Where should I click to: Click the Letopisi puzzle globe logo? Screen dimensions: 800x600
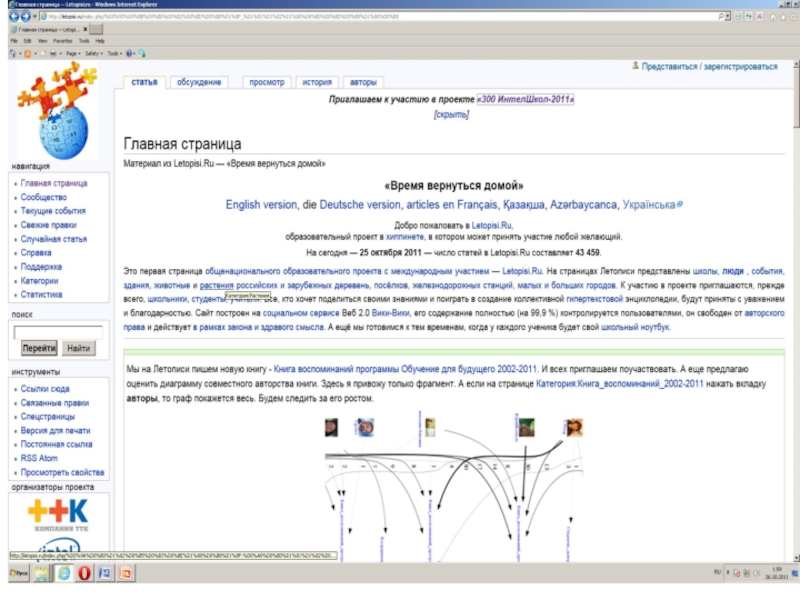click(57, 110)
